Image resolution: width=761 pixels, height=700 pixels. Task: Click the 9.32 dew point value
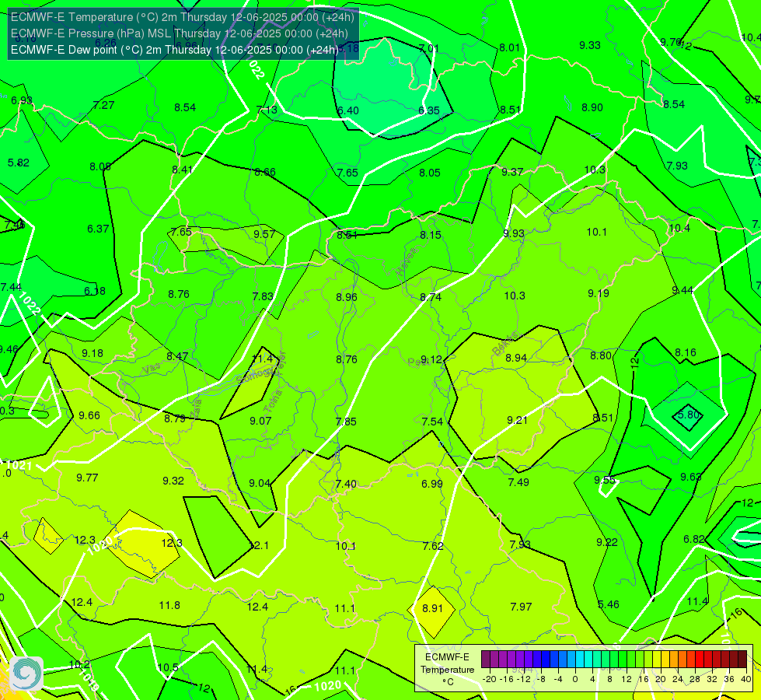(x=173, y=481)
